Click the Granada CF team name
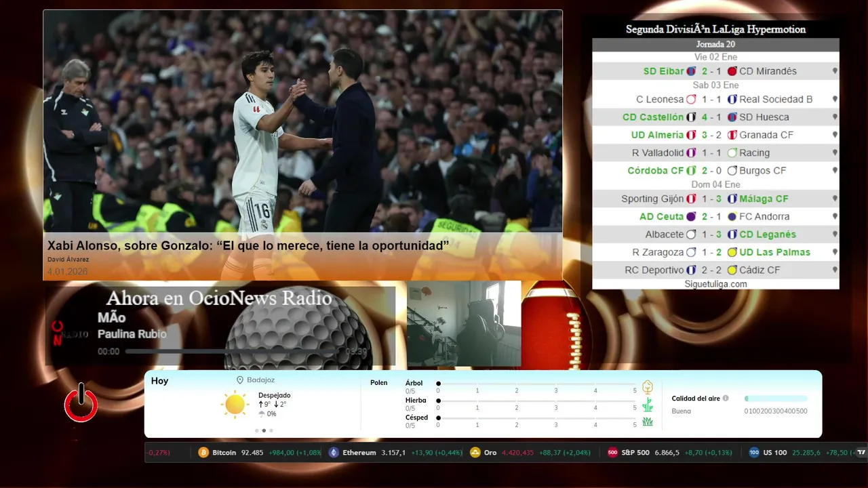Image resolution: width=868 pixels, height=488 pixels. click(x=766, y=134)
